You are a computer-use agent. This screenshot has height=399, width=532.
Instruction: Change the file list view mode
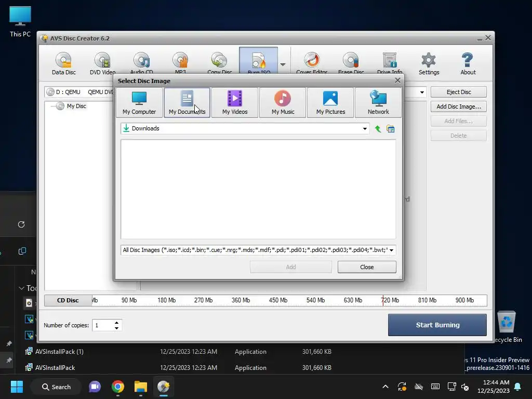pos(391,129)
